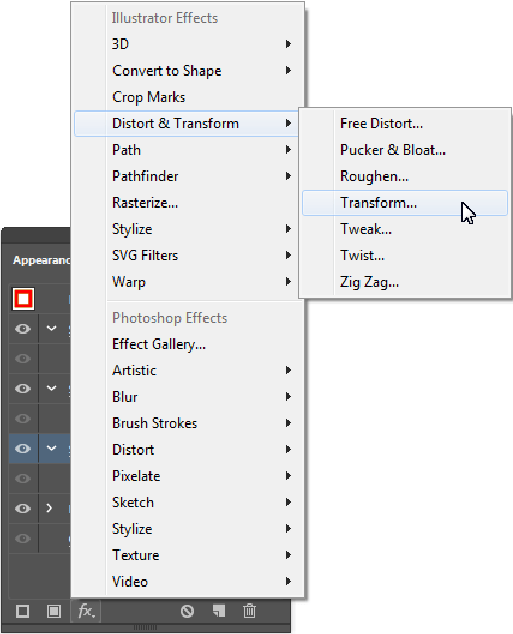513x634 pixels.
Task: Click the Duplicate Selected Item icon
Action: pyautogui.click(x=219, y=611)
